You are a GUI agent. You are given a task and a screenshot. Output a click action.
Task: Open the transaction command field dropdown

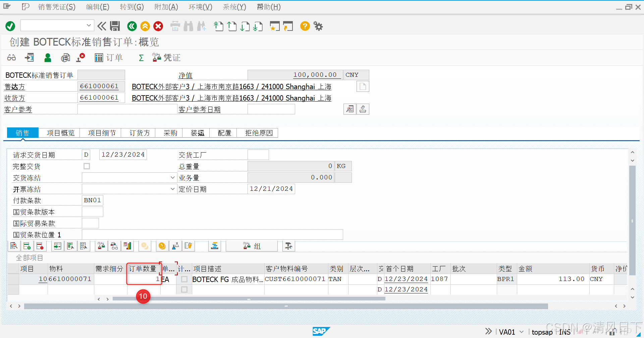89,25
